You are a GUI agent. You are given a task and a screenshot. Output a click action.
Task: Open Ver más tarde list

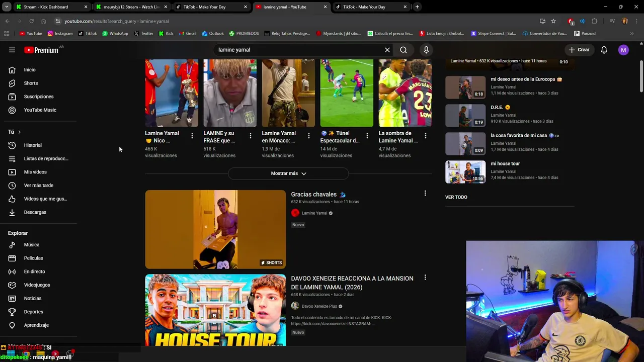[38, 186]
